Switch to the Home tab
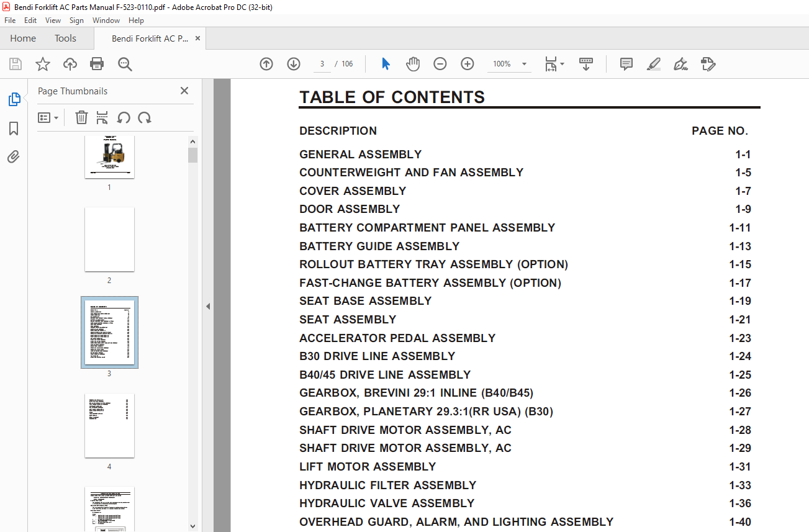Viewport: 809px width, 532px height. click(x=23, y=38)
